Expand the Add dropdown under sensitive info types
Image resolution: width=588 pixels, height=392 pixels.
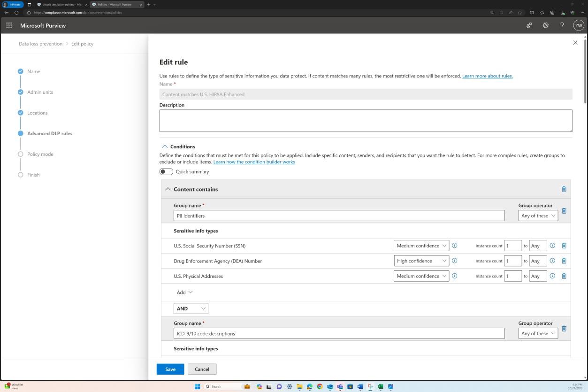184,292
